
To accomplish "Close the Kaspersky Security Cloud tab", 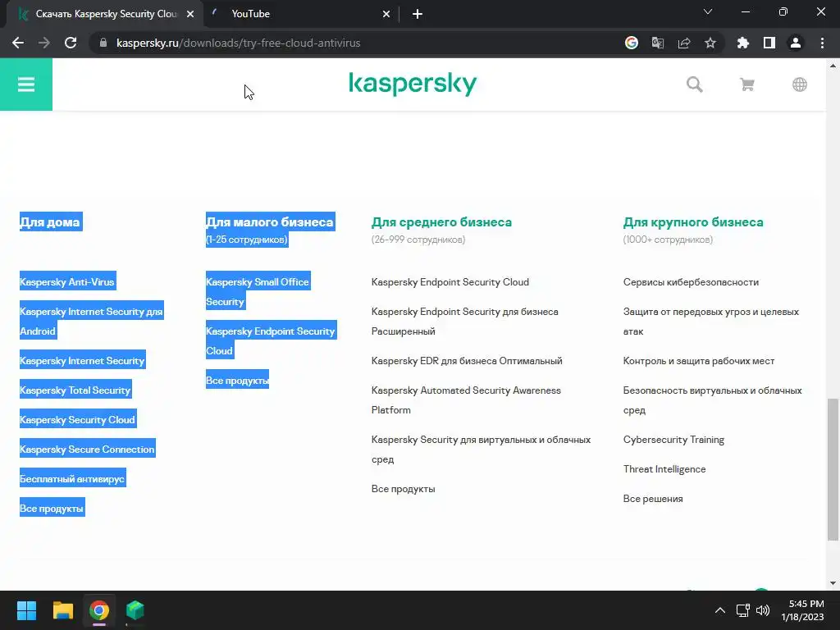I will coord(190,14).
